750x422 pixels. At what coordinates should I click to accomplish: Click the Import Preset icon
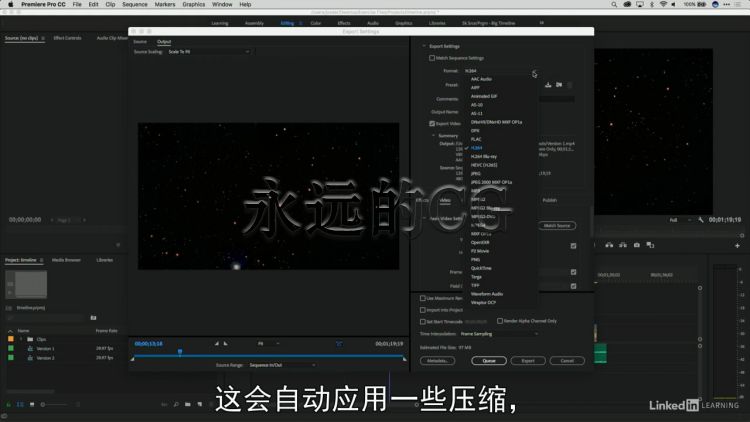click(559, 85)
